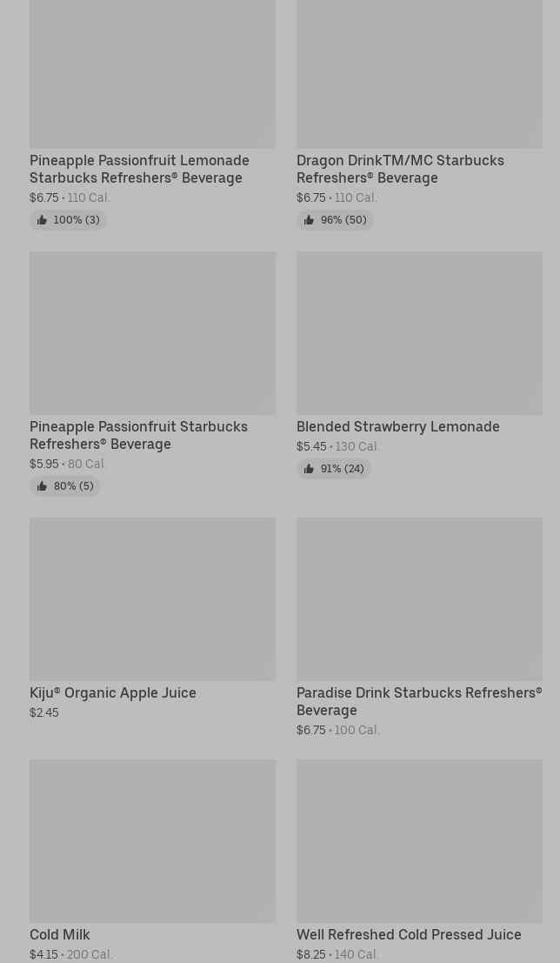Select the Cold Milk item title

pyautogui.click(x=60, y=934)
